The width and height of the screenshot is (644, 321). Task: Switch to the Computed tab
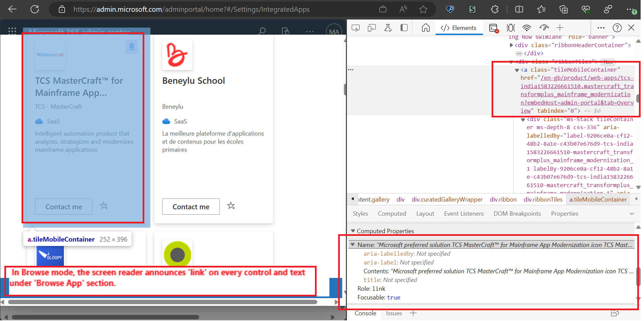pyautogui.click(x=392, y=214)
